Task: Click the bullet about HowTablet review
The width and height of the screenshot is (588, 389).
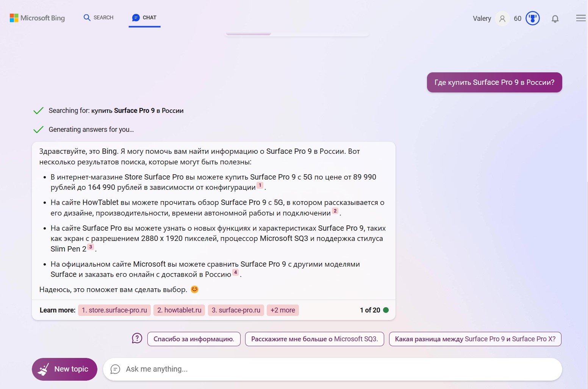Action: tap(217, 208)
